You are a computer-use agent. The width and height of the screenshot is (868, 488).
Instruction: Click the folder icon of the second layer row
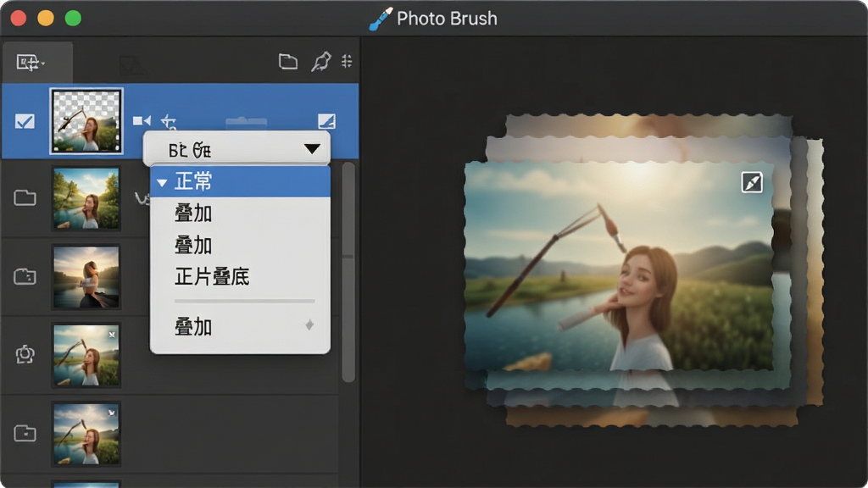pos(25,197)
